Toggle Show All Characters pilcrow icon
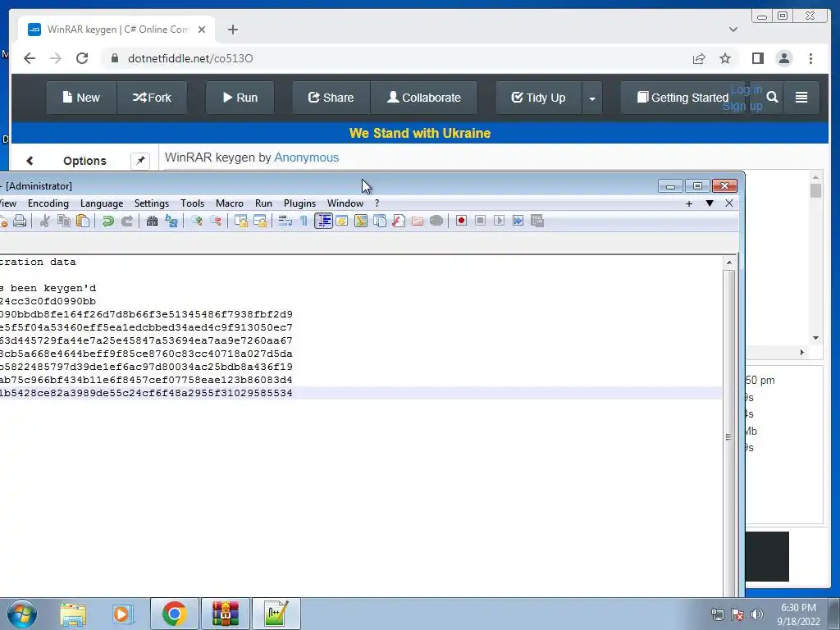840x630 pixels. 304,221
